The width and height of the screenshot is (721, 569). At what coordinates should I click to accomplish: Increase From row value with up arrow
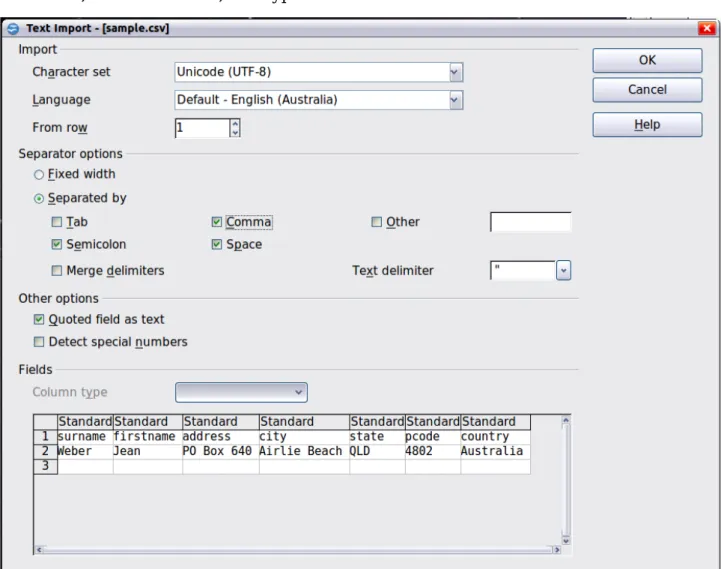tap(235, 123)
